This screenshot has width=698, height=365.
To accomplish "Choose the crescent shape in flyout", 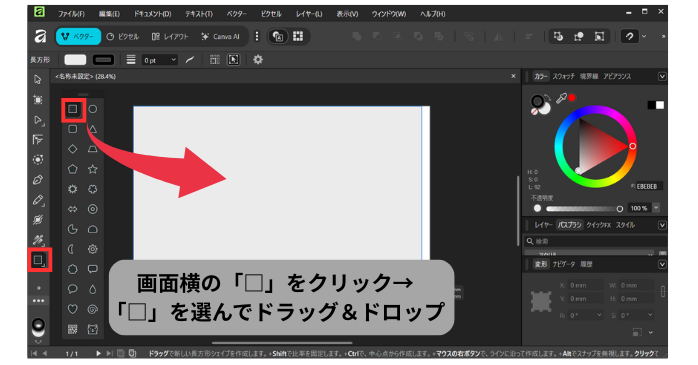I will [x=71, y=249].
